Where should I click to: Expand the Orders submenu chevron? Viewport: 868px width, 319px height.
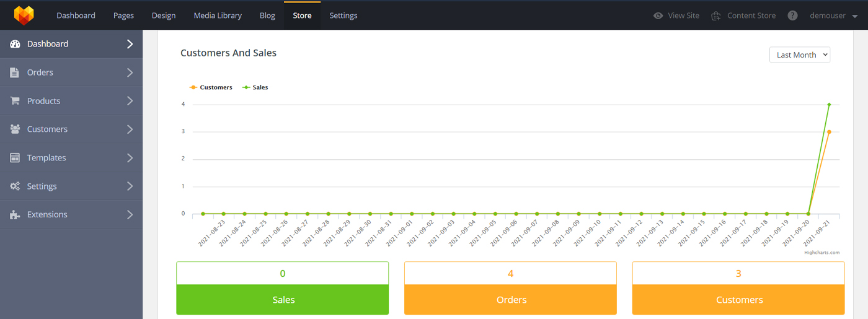(x=130, y=72)
